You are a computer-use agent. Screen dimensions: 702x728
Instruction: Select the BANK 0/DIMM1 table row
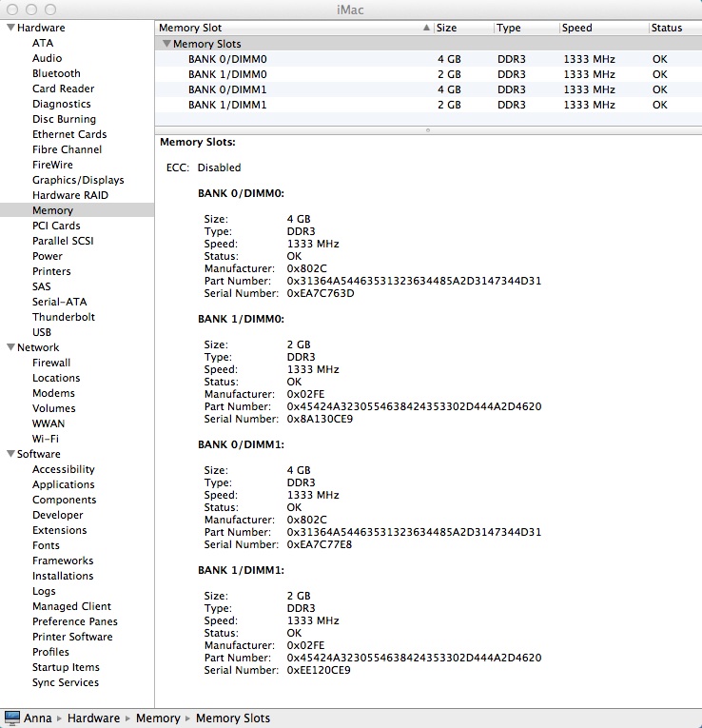point(428,89)
